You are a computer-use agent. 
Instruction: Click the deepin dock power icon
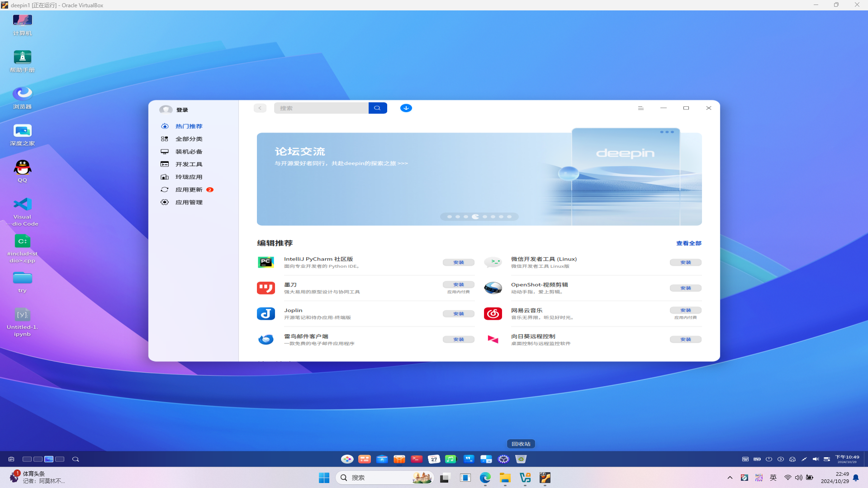click(769, 459)
